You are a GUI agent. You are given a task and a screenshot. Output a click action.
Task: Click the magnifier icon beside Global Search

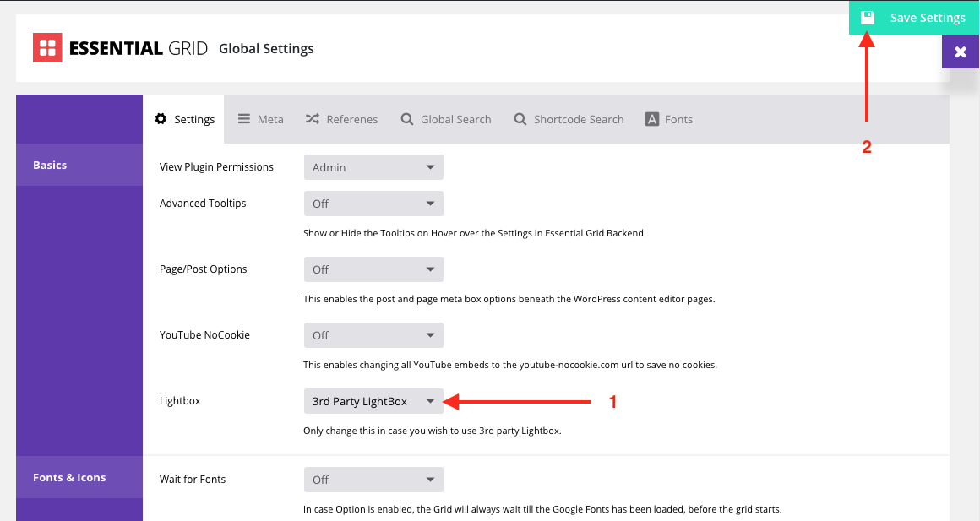[407, 119]
